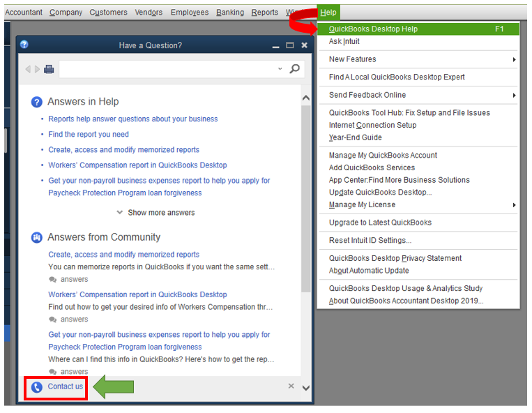The height and width of the screenshot is (413, 532).
Task: Expand Send Feedback Online submenu
Action: (x=418, y=95)
